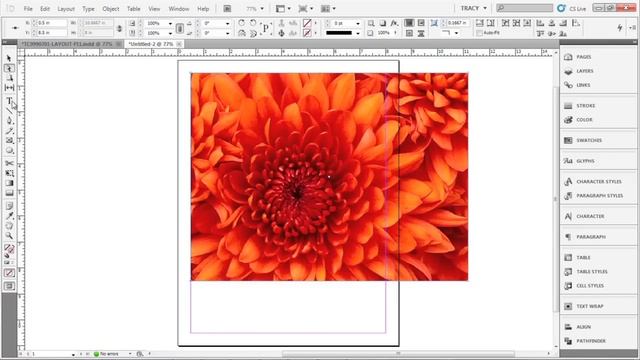Open the Go to Bridge icon
This screenshot has width=640, height=360.
pos(227,9)
